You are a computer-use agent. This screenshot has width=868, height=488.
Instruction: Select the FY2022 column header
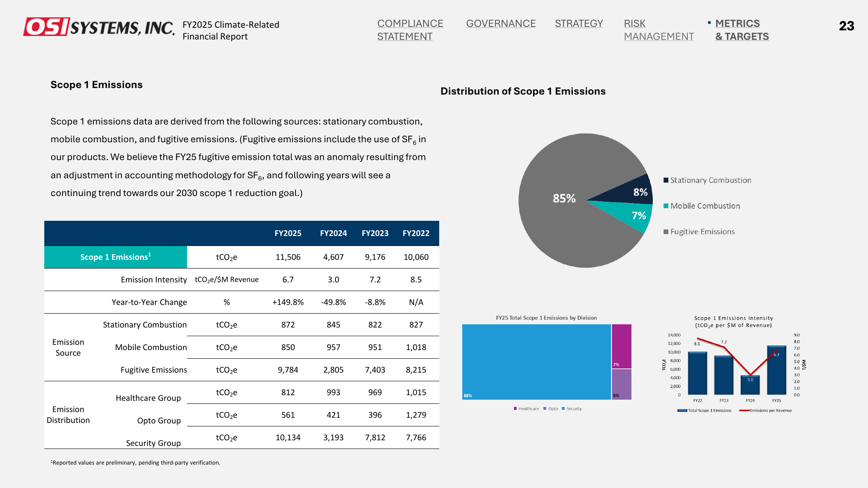tap(416, 233)
